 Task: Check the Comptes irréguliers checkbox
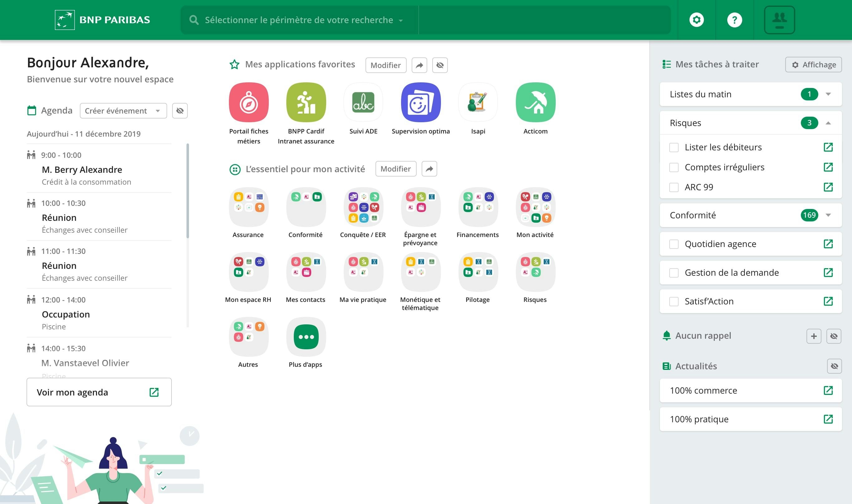(x=674, y=167)
